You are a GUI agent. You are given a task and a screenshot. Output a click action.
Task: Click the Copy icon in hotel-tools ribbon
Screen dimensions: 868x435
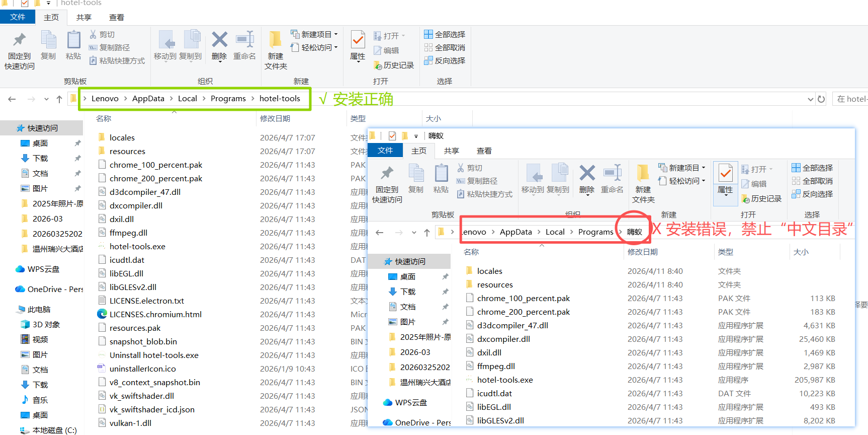point(48,46)
